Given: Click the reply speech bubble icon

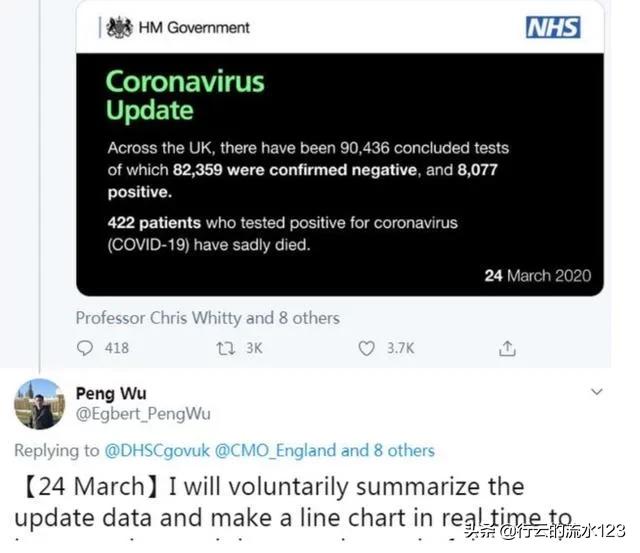Looking at the screenshot, I should [x=86, y=348].
